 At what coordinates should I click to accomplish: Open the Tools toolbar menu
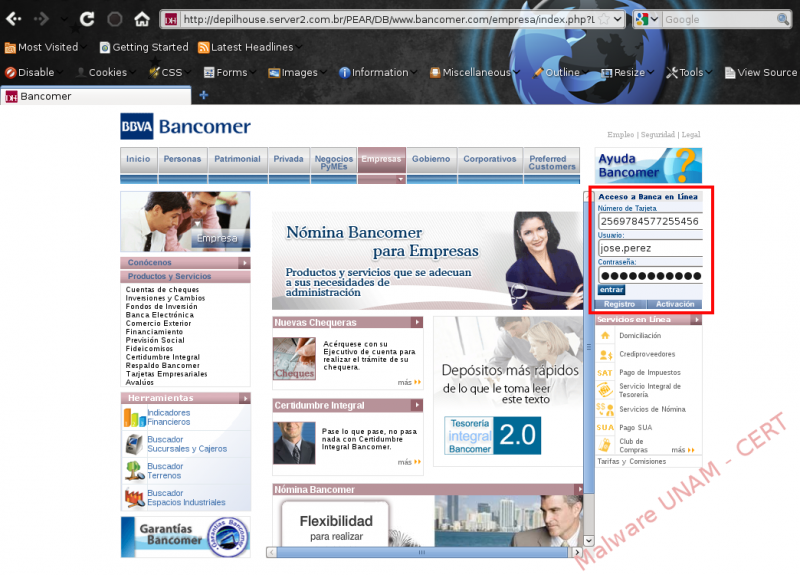click(x=689, y=72)
